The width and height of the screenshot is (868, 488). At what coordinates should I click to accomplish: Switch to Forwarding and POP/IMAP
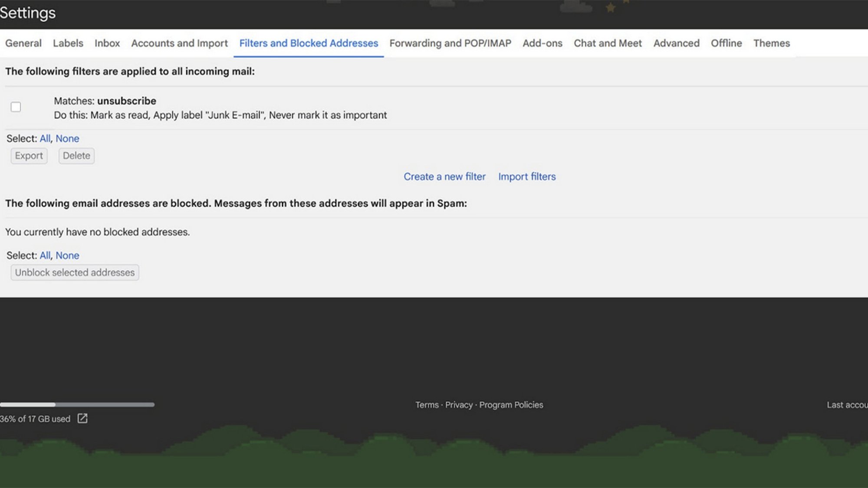coord(450,43)
